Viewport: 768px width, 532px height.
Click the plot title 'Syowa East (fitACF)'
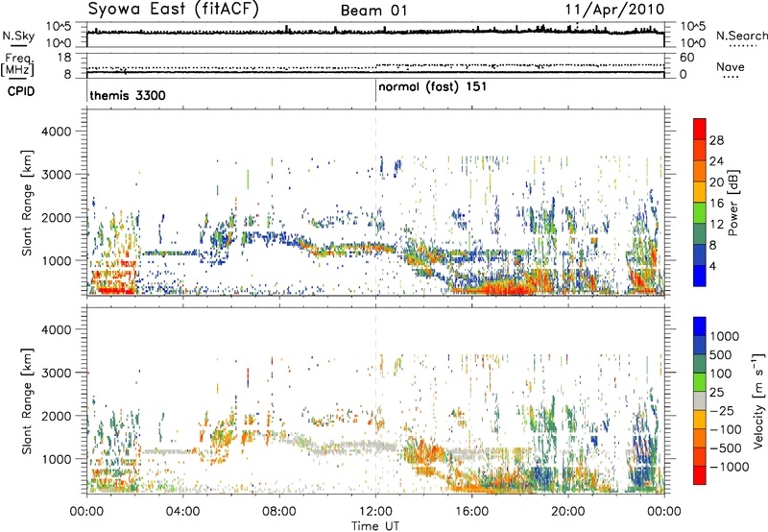173,10
